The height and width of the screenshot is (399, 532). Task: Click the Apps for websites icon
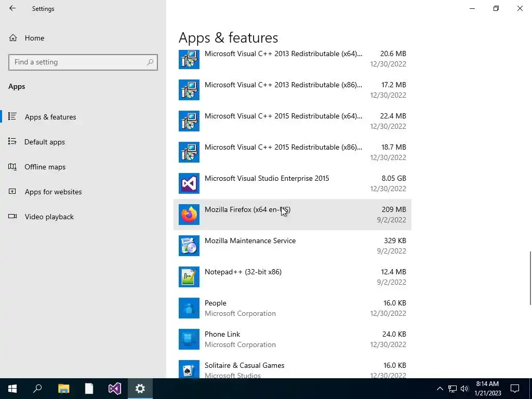[12, 191]
